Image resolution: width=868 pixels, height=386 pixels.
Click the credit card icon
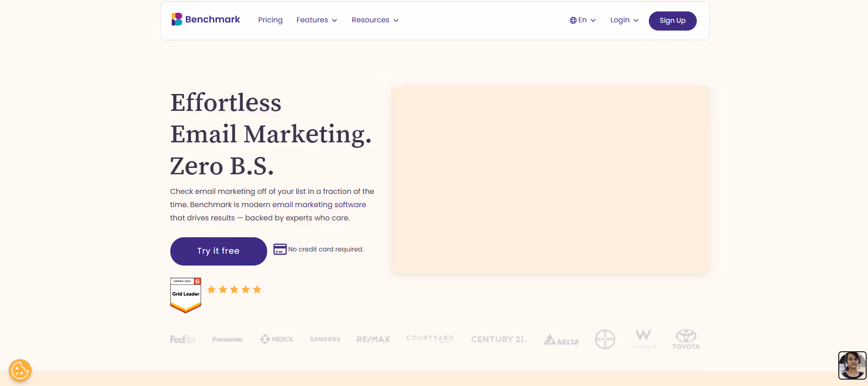[x=279, y=249]
